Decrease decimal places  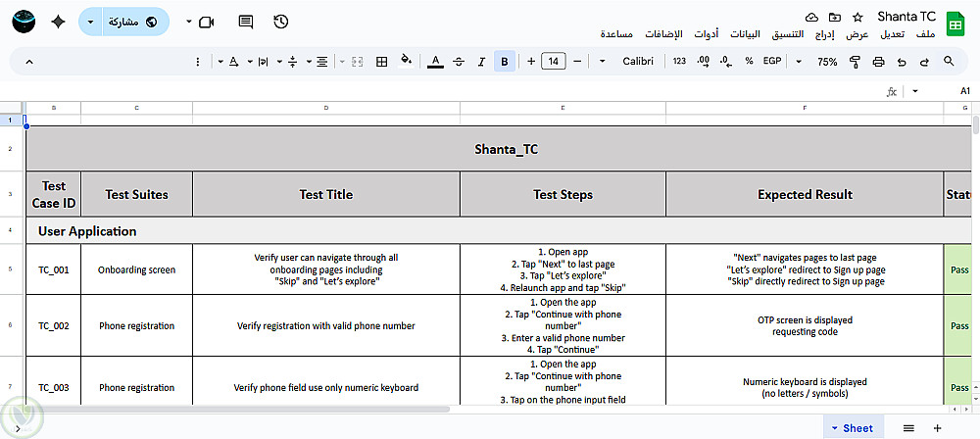(x=725, y=62)
